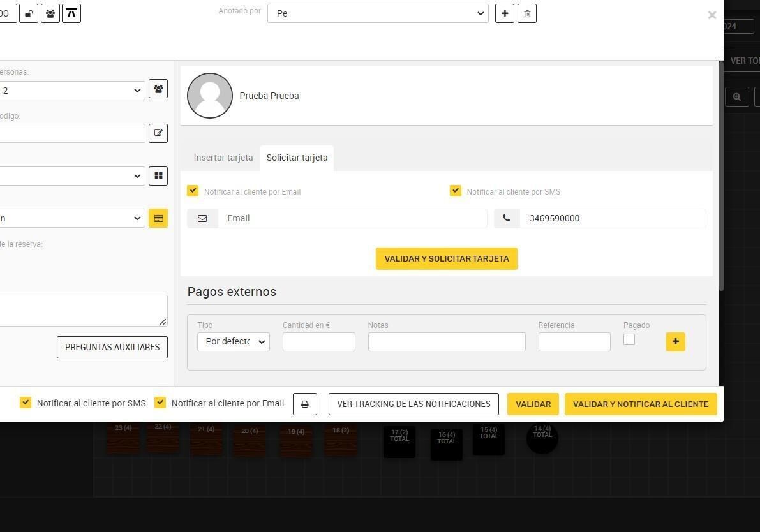This screenshot has width=760, height=532.
Task: Select the Solicitar tarjeta tab
Action: click(x=297, y=158)
